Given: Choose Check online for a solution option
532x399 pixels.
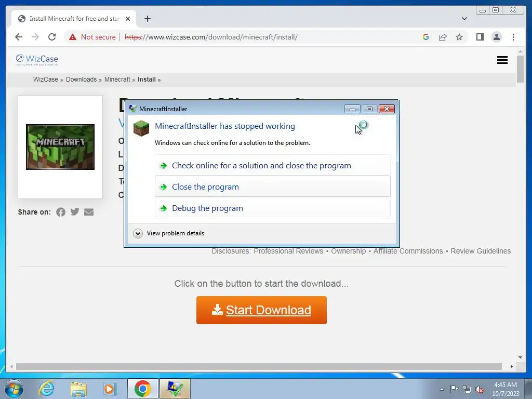Looking at the screenshot, I should coord(272,166).
